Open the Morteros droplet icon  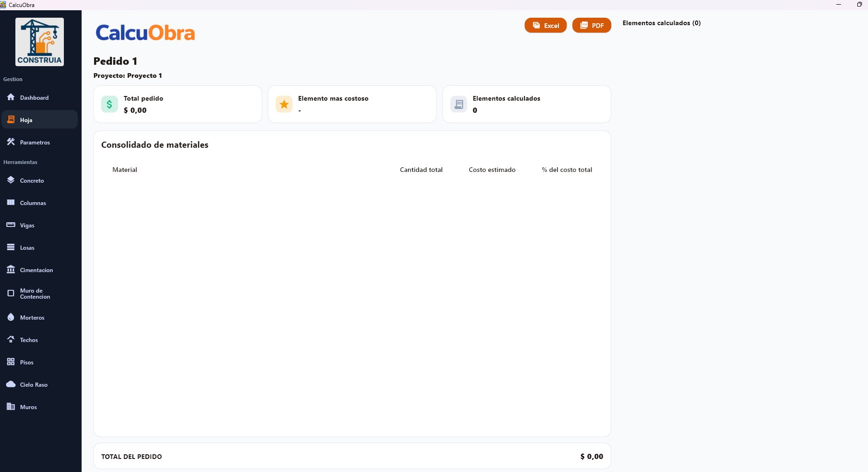pos(11,317)
